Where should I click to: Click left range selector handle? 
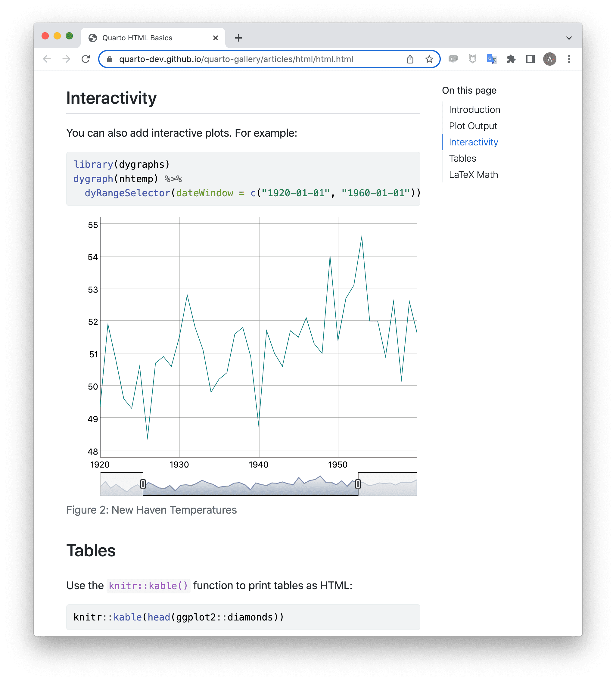[x=143, y=484]
